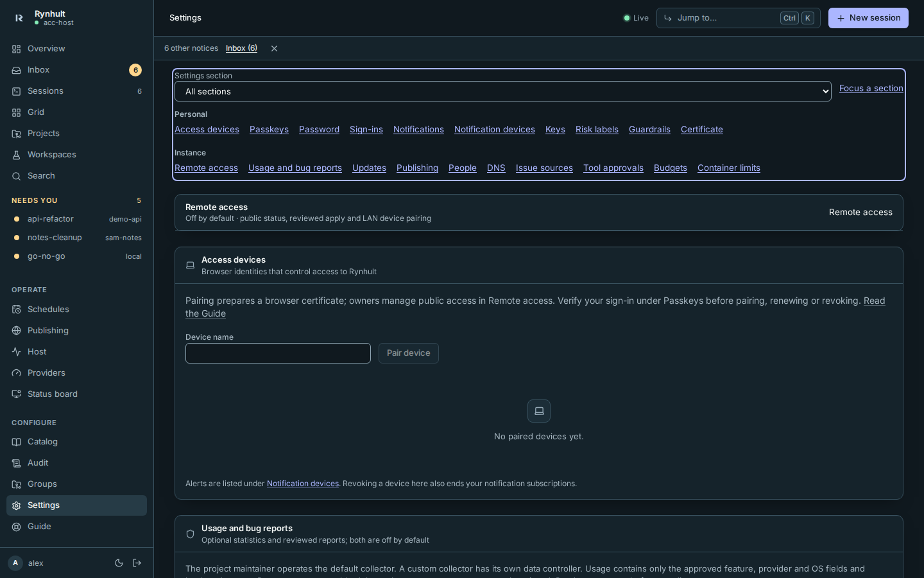The height and width of the screenshot is (578, 924).
Task: Jump to Publishing section link
Action: coord(417,168)
